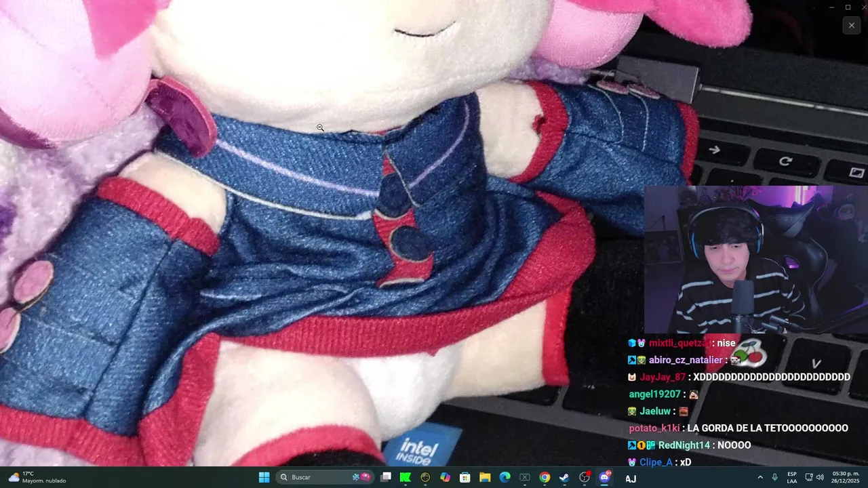Open Task View from the taskbar
Image resolution: width=868 pixels, height=488 pixels.
tap(386, 477)
